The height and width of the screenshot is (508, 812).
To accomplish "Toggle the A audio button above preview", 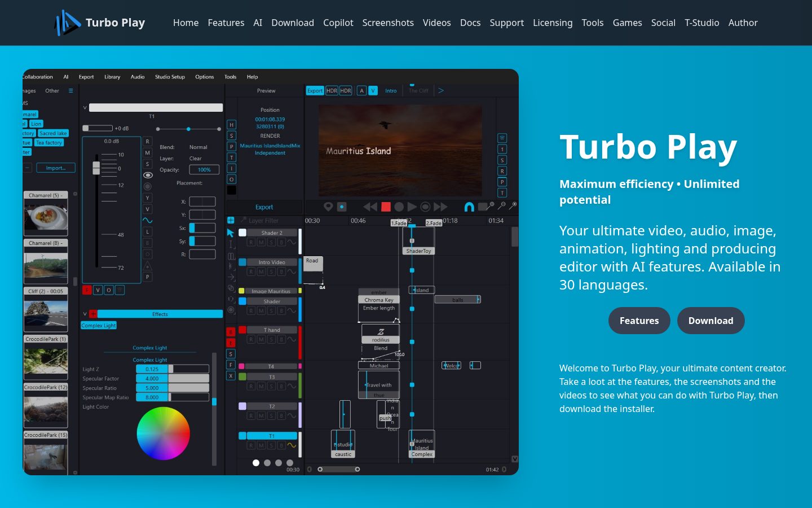I will tap(362, 90).
